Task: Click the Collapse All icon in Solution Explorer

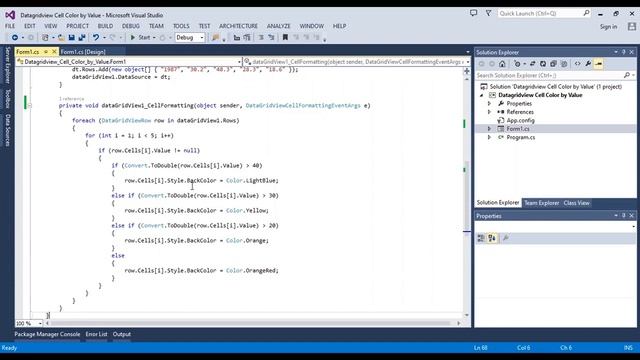Action: click(553, 64)
